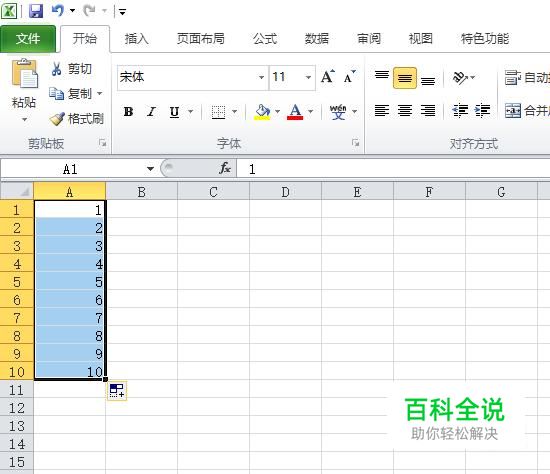Select cell A5 containing 5

(69, 282)
